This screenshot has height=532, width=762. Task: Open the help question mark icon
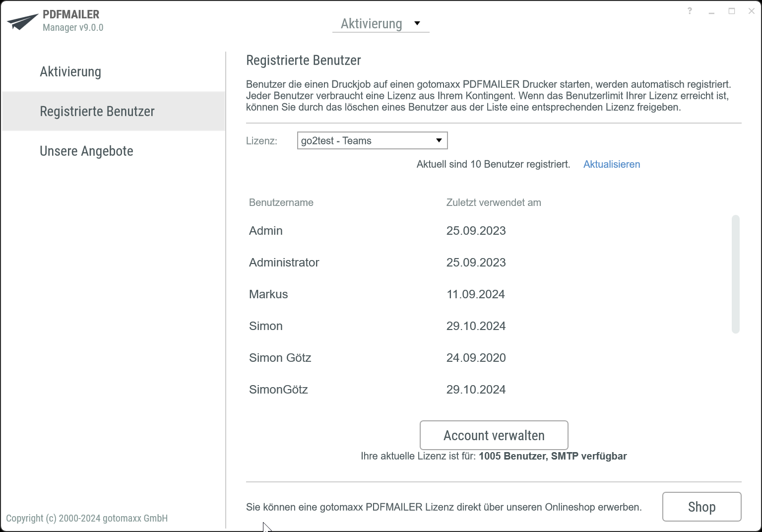pos(690,11)
